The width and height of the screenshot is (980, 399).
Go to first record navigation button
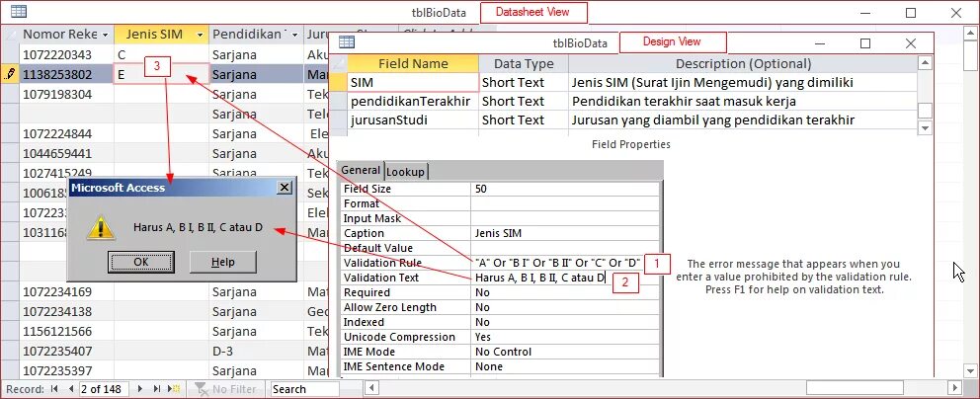tap(54, 389)
